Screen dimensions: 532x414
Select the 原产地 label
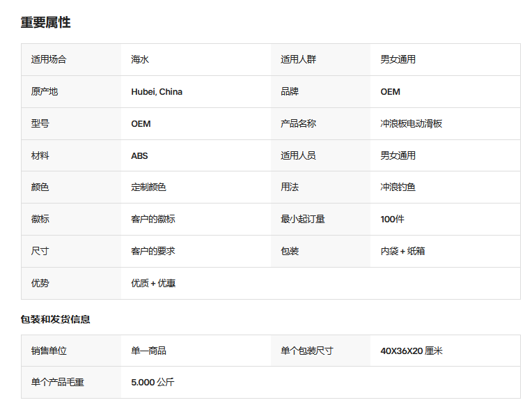pos(45,92)
